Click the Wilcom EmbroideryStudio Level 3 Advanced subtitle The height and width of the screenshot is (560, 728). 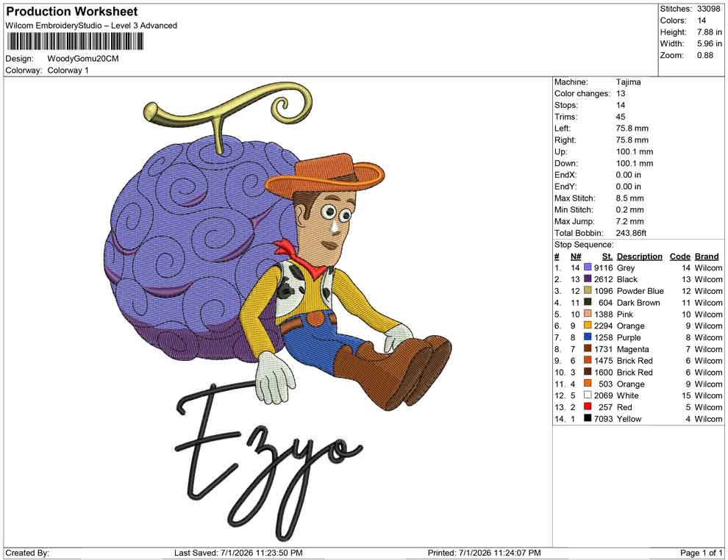91,26
